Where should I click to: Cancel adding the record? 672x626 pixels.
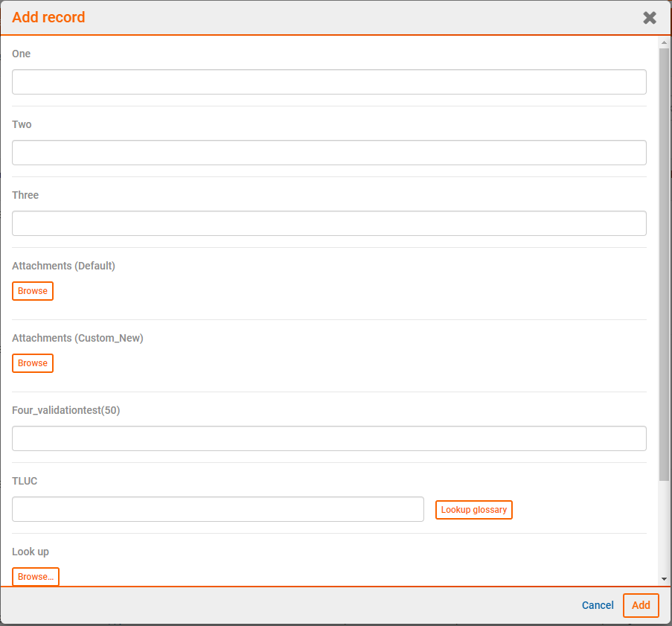tap(598, 605)
